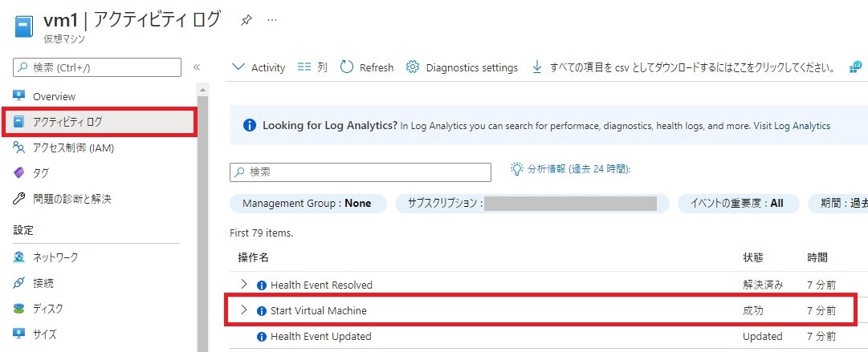Click 解決済み status cell
The height and width of the screenshot is (352, 868).
[x=764, y=285]
